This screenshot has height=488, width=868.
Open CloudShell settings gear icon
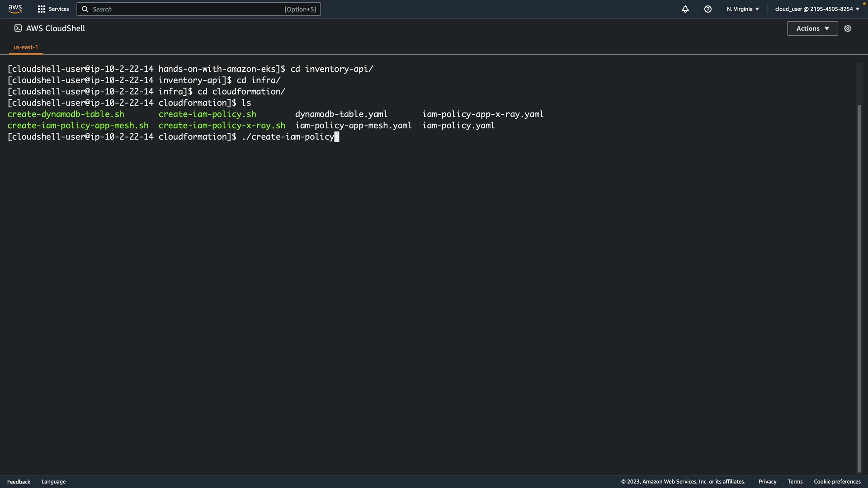coord(848,28)
